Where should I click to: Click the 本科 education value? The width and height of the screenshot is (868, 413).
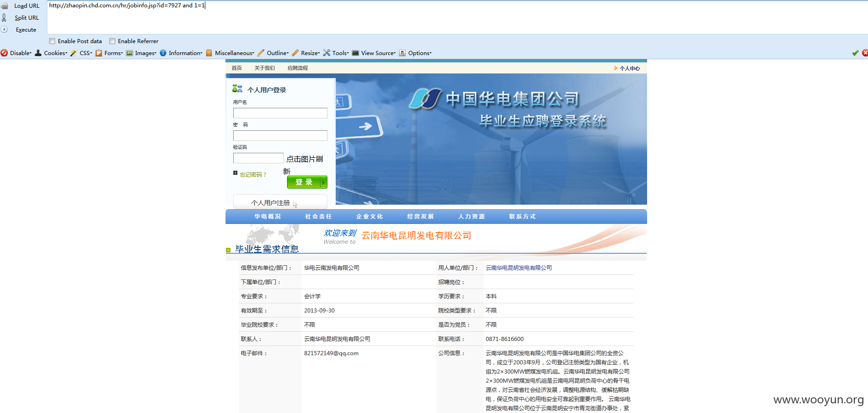pyautogui.click(x=491, y=296)
